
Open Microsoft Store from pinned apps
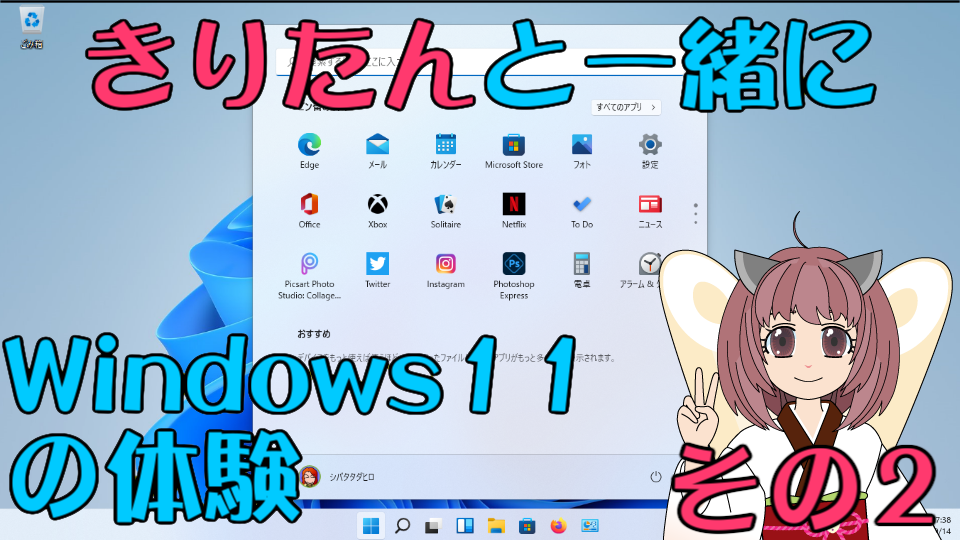[514, 151]
